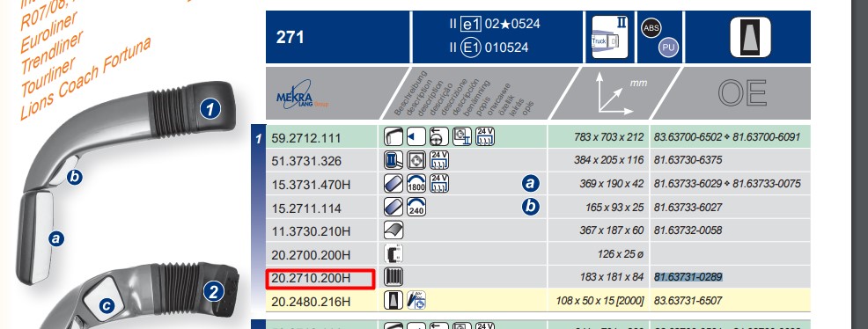Screen dimensions: 868x329
Task: Select the Truck class II icon
Action: [x=610, y=37]
